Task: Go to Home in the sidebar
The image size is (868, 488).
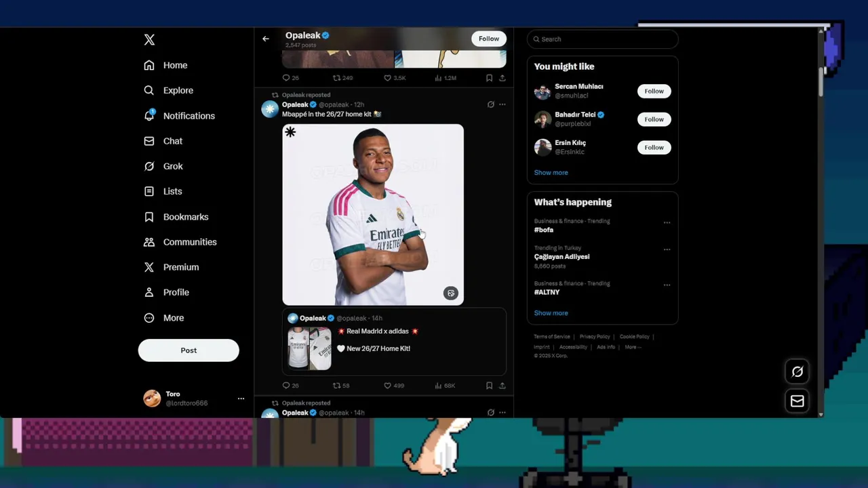Action: 165,65
